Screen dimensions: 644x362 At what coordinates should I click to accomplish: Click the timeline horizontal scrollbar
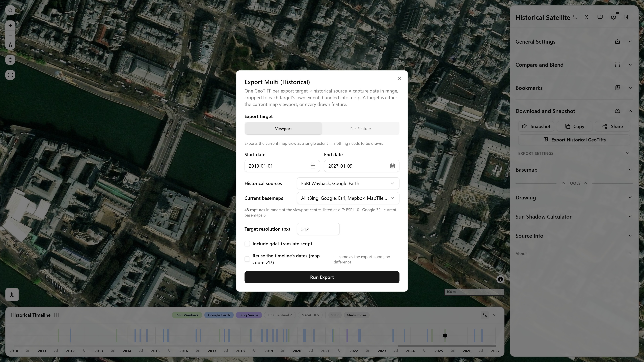447,346
